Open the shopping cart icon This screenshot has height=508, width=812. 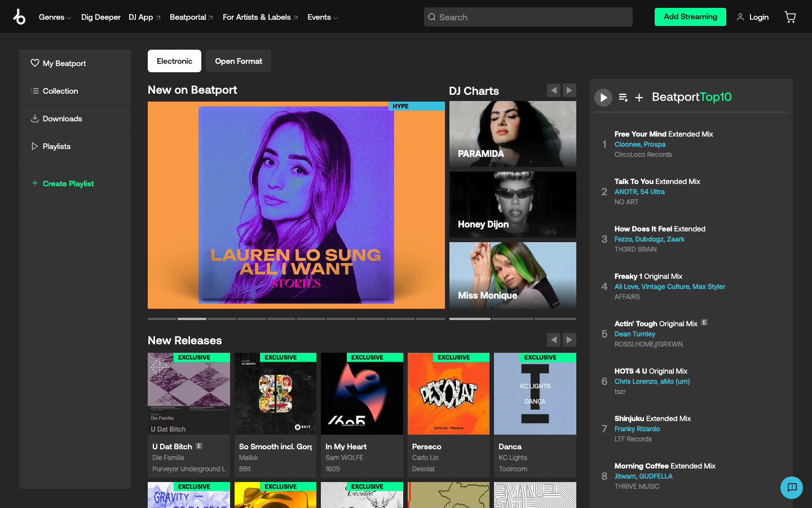[790, 17]
